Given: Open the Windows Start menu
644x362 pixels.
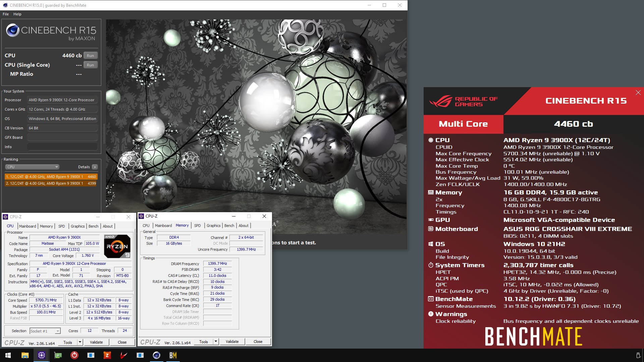Looking at the screenshot, I should pyautogui.click(x=8, y=355).
